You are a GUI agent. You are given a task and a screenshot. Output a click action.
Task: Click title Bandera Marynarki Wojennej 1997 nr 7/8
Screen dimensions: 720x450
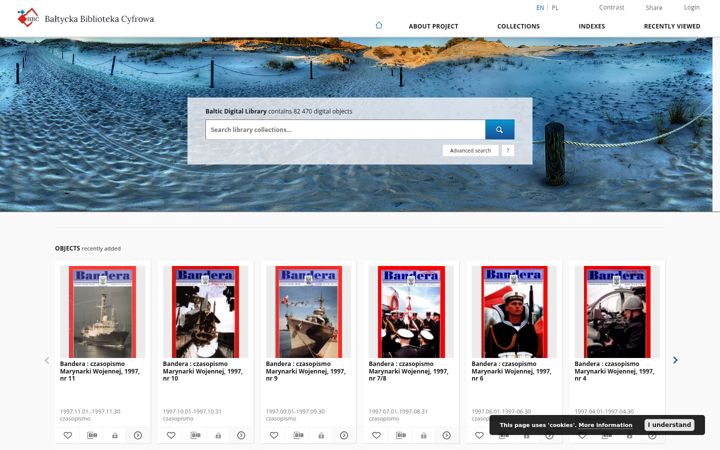tap(408, 371)
